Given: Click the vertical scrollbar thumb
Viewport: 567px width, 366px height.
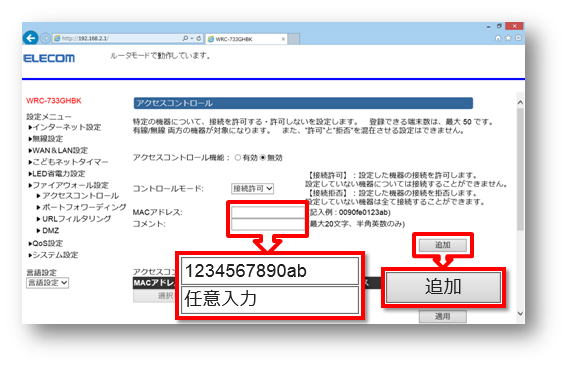Looking at the screenshot, I should (520, 169).
